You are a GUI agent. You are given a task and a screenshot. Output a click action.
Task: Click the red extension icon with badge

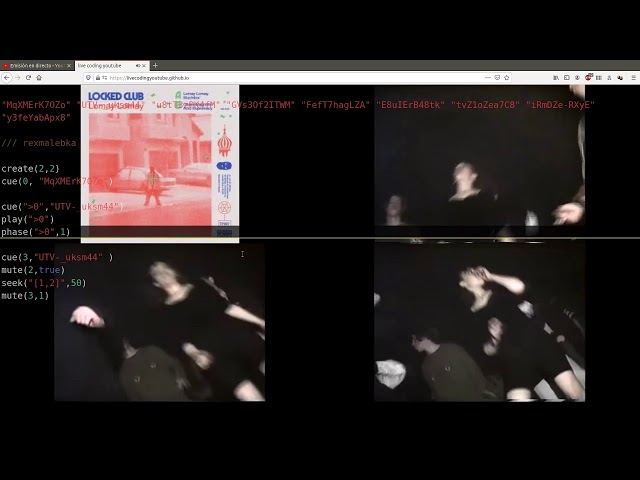(x=588, y=77)
